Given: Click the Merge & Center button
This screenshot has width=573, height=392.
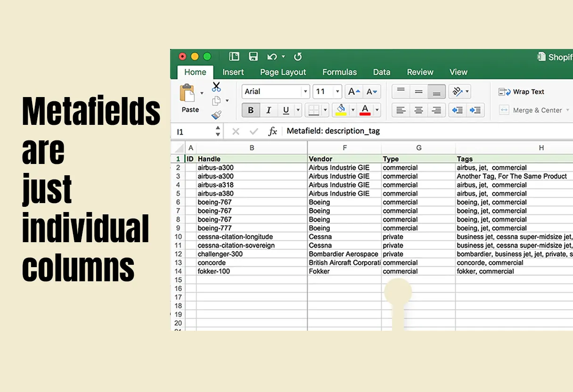Looking at the screenshot, I should (531, 110).
